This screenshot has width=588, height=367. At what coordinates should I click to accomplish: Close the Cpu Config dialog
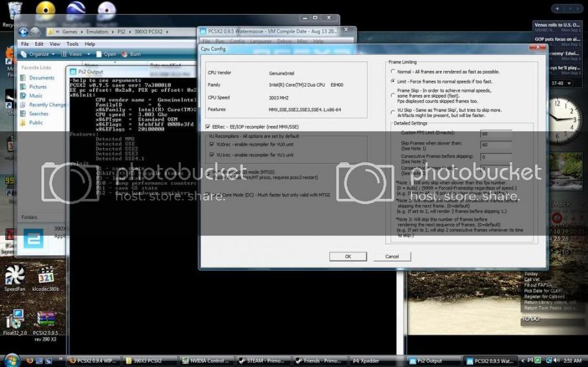point(538,47)
